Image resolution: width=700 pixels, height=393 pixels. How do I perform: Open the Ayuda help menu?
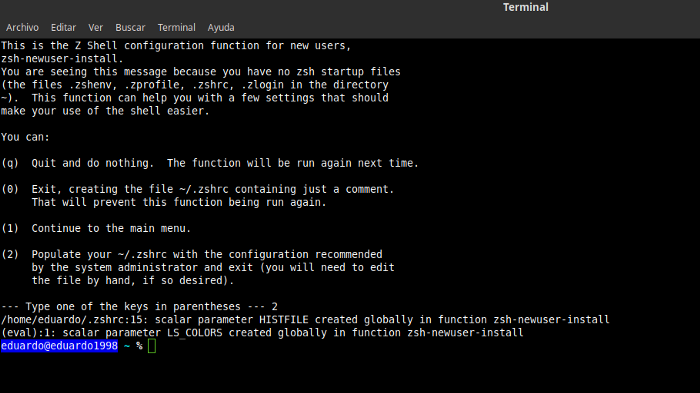point(221,28)
